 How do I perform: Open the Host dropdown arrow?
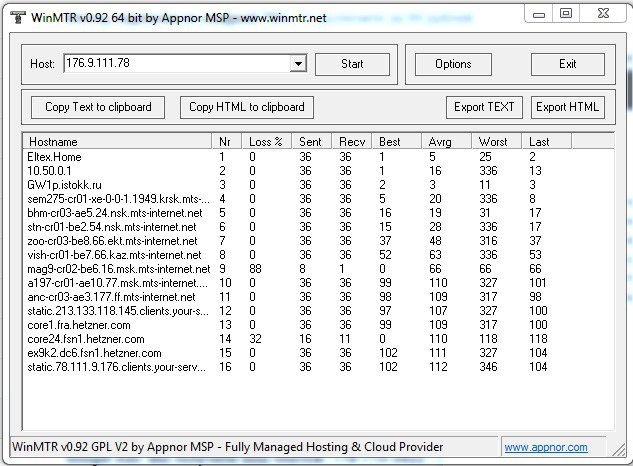coord(298,64)
